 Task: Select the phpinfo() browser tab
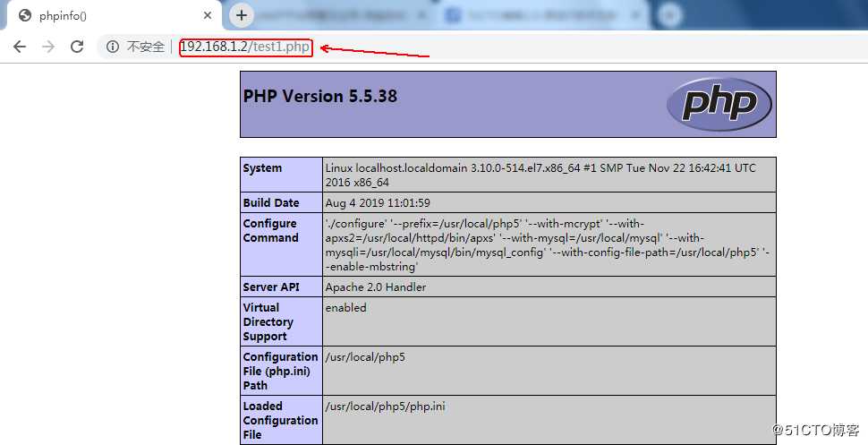click(114, 15)
